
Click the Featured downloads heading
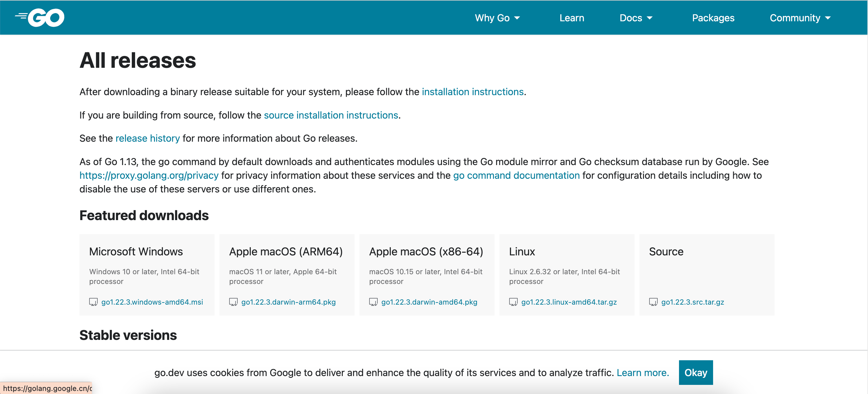pyautogui.click(x=144, y=215)
